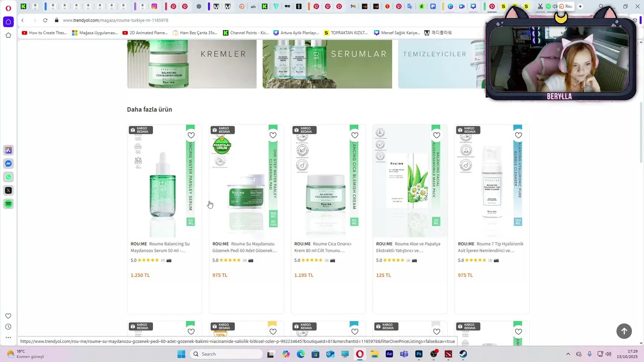Favorite the Roume Aloe ve Papatya mask
The image size is (644, 362).
pyautogui.click(x=437, y=135)
